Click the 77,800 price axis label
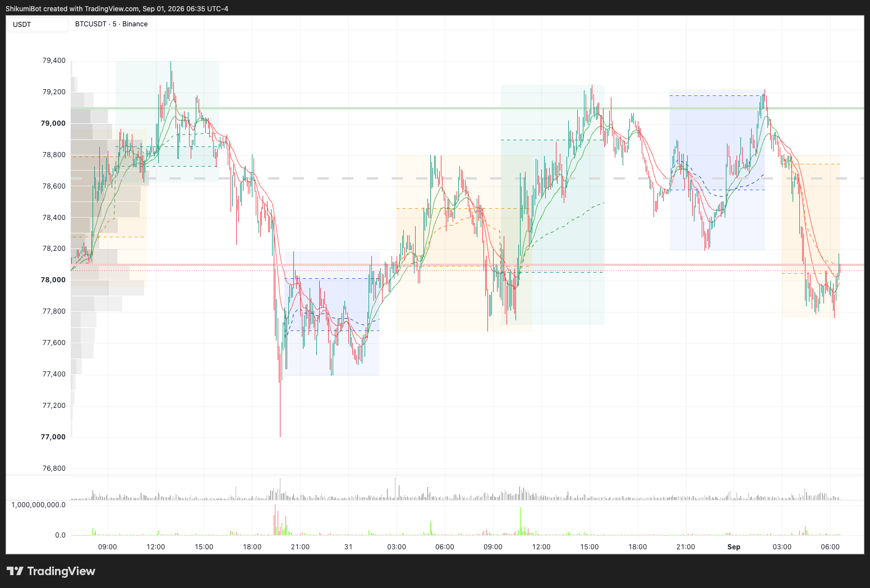 point(54,311)
